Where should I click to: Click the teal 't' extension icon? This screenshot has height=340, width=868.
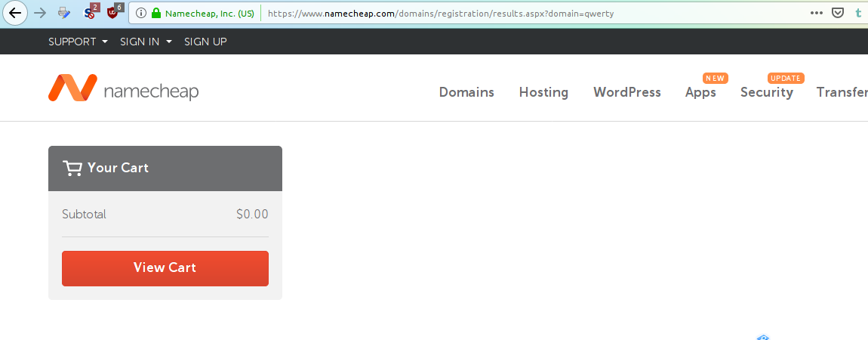click(x=858, y=13)
